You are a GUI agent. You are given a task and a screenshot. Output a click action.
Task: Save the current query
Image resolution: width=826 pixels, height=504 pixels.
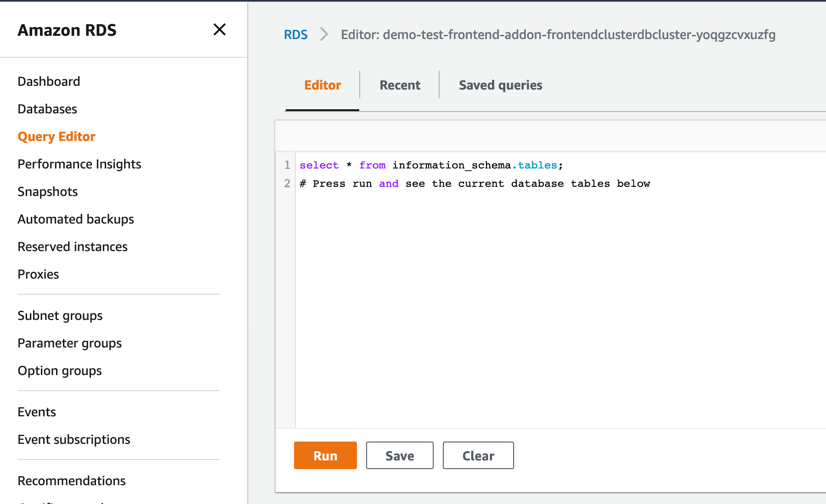[x=400, y=455]
